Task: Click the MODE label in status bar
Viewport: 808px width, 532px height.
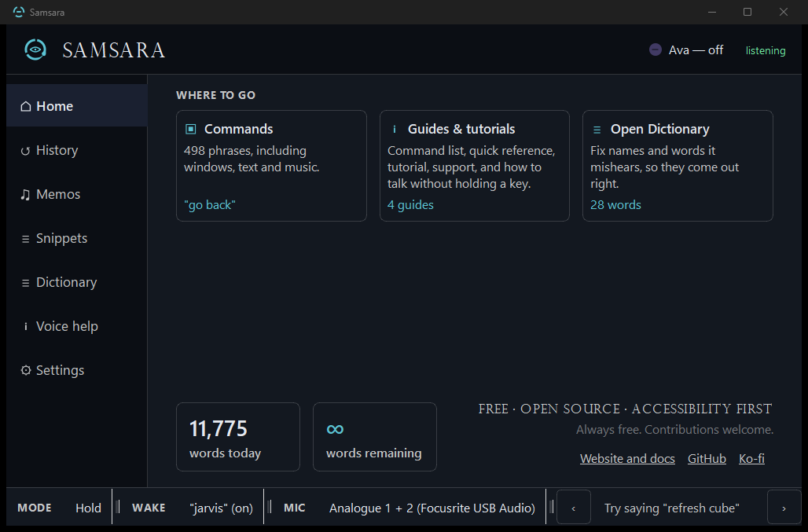Action: click(x=35, y=508)
